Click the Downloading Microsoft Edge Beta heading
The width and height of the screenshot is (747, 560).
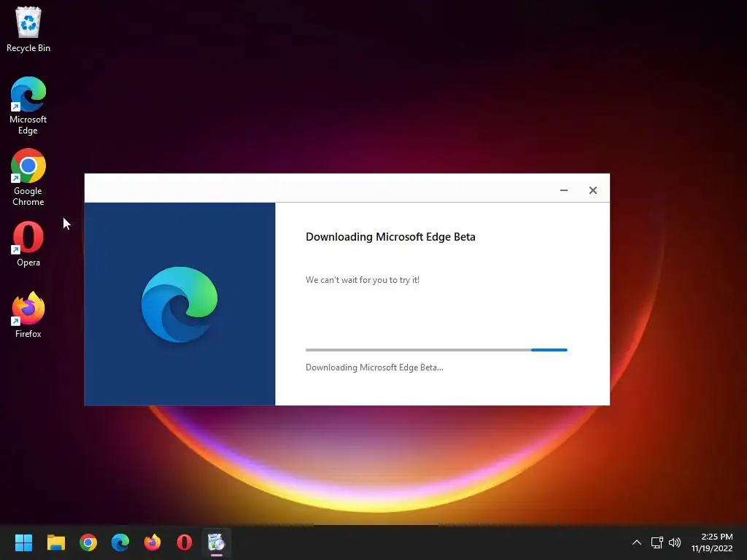pyautogui.click(x=390, y=237)
